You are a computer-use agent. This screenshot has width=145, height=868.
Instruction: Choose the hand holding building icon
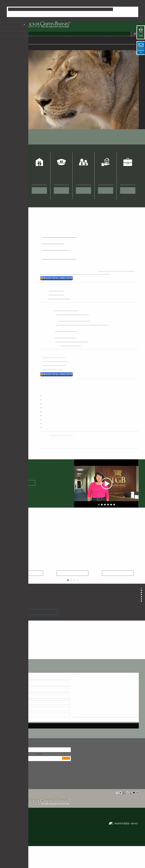[105, 162]
